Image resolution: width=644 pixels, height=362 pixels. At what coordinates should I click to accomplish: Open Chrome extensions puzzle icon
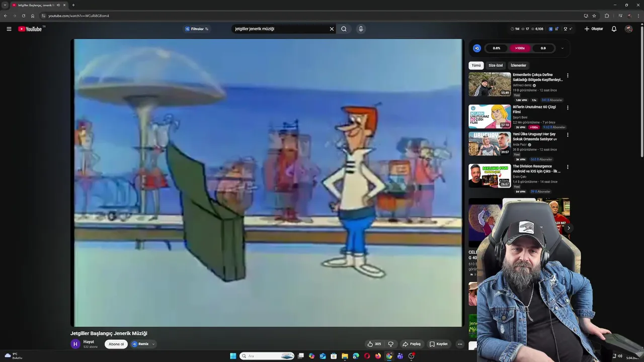[x=607, y=16]
